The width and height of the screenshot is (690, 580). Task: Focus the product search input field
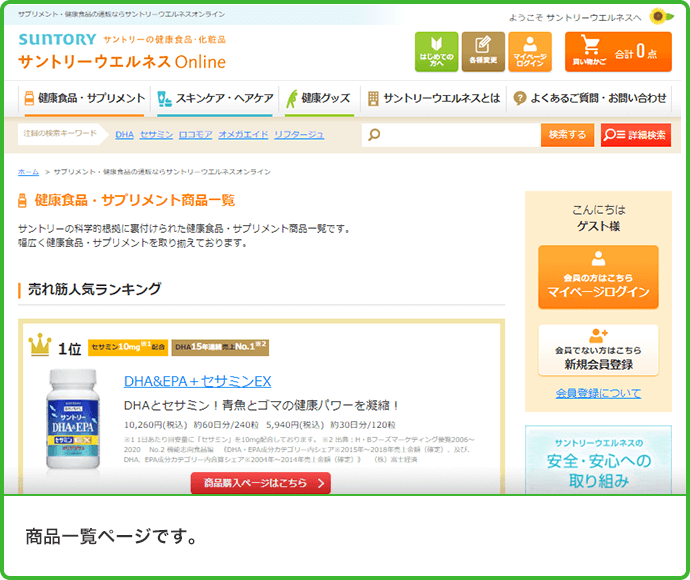pyautogui.click(x=451, y=135)
